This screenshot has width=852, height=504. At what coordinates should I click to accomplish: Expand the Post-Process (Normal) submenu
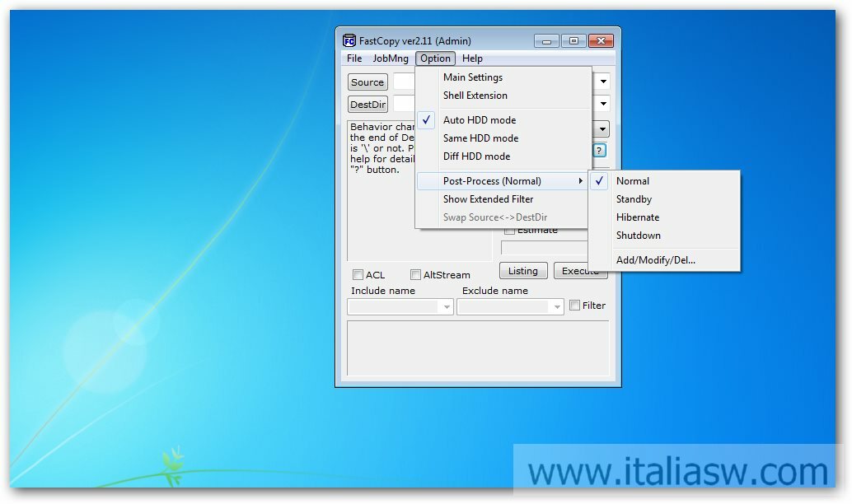pyautogui.click(x=503, y=181)
